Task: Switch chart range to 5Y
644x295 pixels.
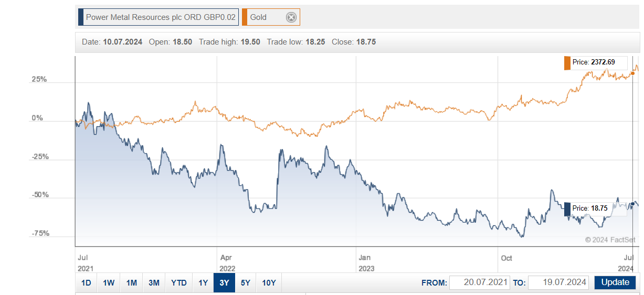Action: tap(246, 283)
